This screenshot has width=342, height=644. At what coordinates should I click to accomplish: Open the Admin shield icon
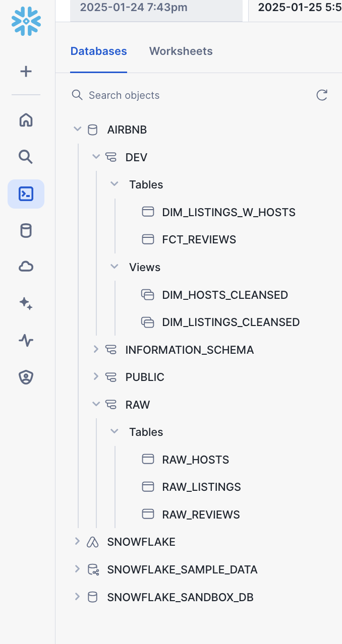pyautogui.click(x=26, y=377)
